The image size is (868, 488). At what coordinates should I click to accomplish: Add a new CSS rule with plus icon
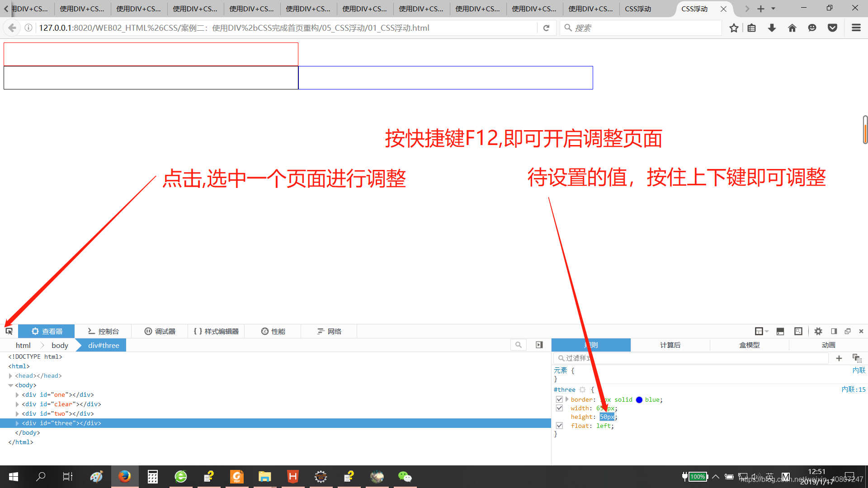click(x=839, y=358)
